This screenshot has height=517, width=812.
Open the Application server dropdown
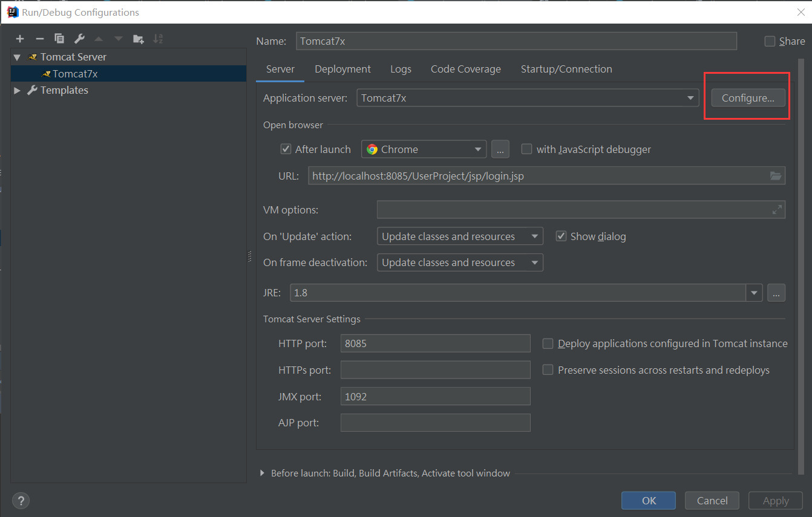pos(690,98)
